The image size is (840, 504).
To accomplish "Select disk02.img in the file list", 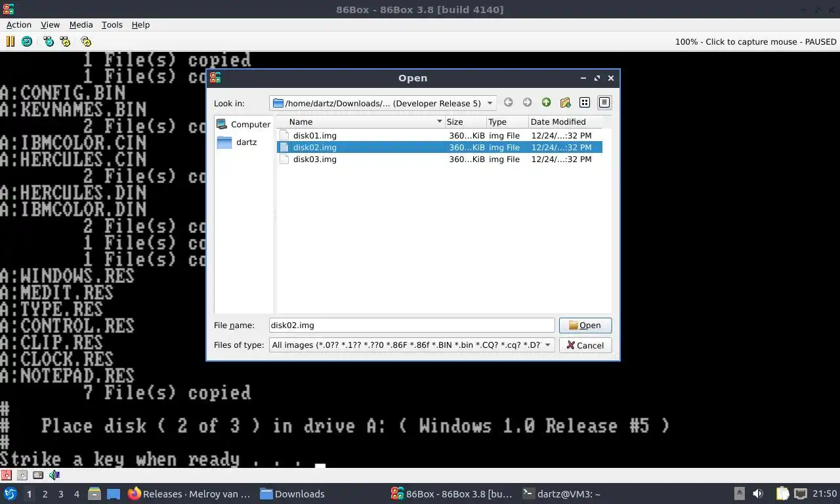I will (x=440, y=148).
